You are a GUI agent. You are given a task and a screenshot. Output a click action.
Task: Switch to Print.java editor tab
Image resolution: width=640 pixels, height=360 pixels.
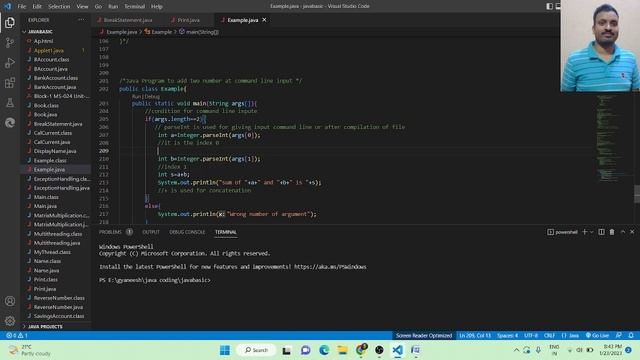189,20
